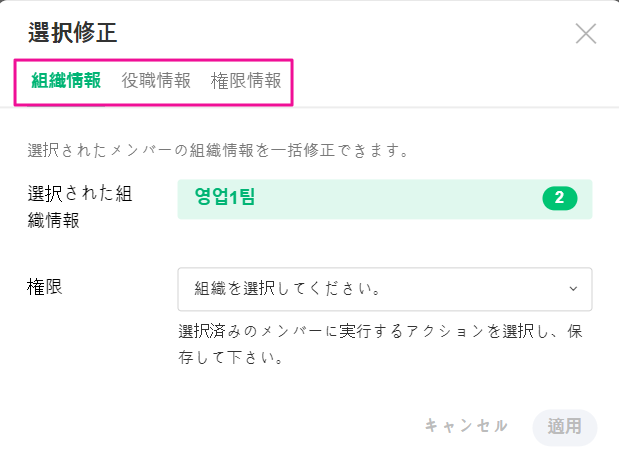Expand the 組織を選択してください dropdown
Viewport: 619px width, 462px height.
click(384, 289)
